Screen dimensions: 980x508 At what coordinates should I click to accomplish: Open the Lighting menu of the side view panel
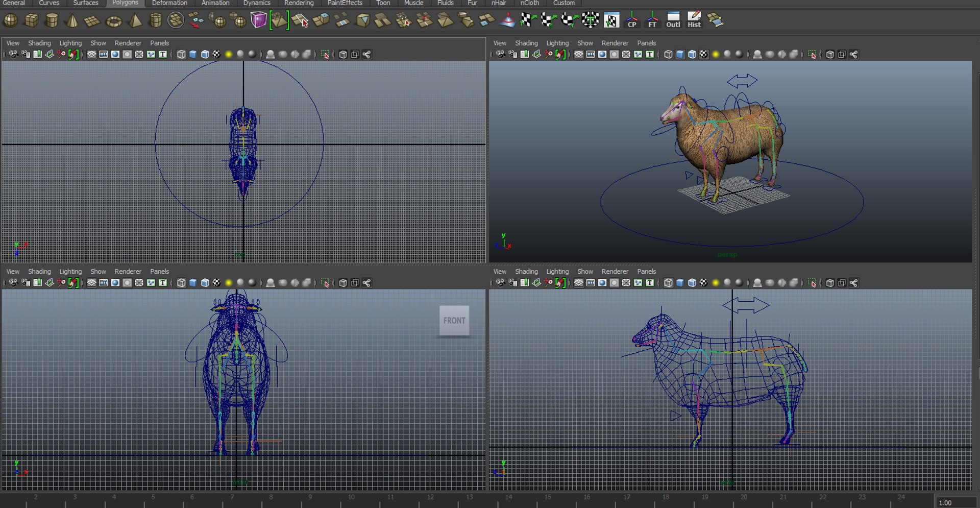pyautogui.click(x=557, y=272)
